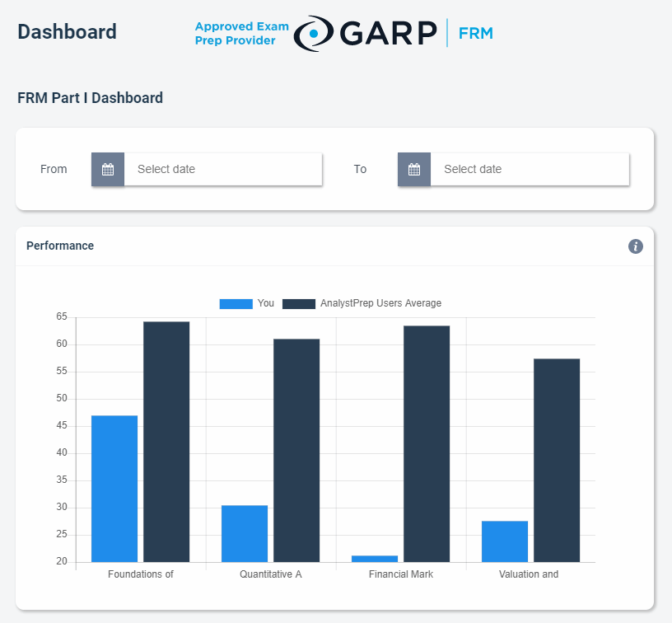
Task: Click the Dashboard page heading
Action: (67, 32)
